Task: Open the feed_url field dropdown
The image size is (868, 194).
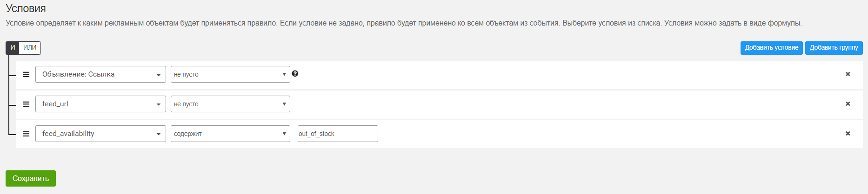Action: [100, 104]
